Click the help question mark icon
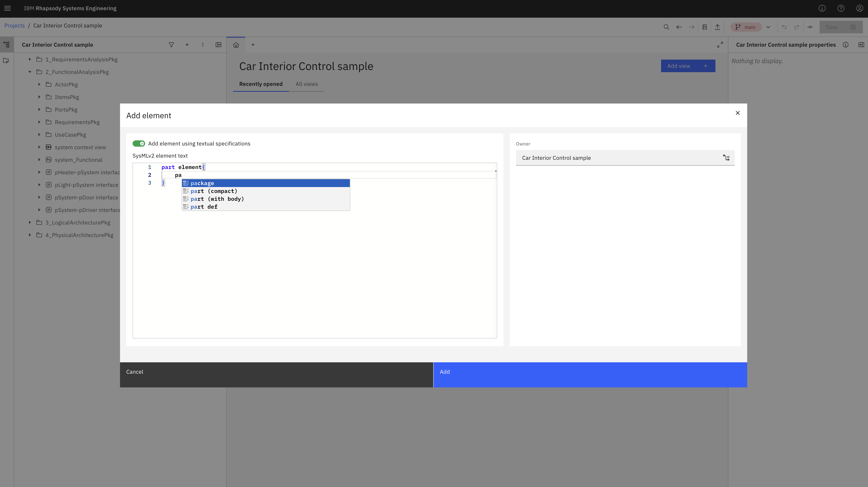The width and height of the screenshot is (868, 487). coord(841,8)
